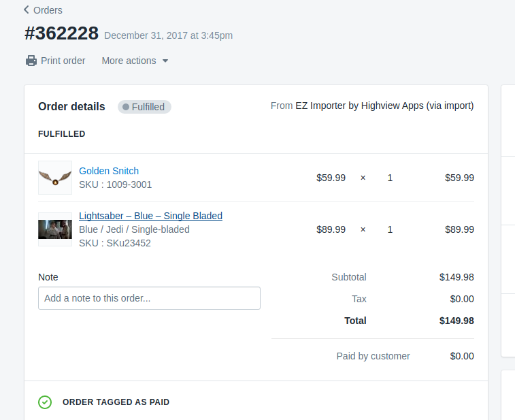Open the Golden Snitch product link
515x420 pixels.
coord(109,171)
